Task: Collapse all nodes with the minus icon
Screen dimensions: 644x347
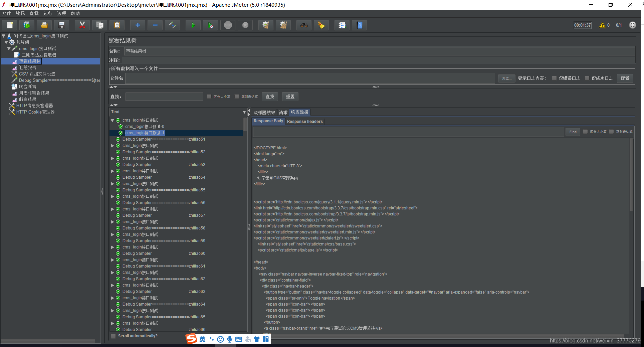Action: (155, 25)
